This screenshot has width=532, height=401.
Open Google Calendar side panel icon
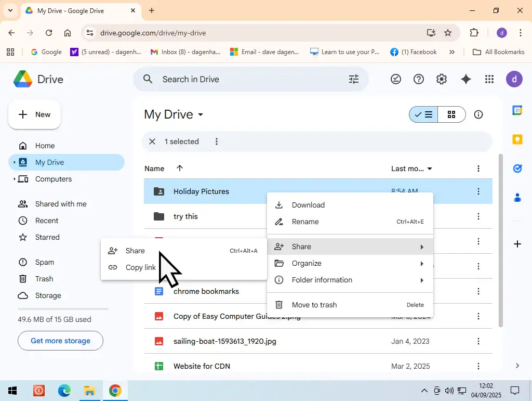[517, 110]
